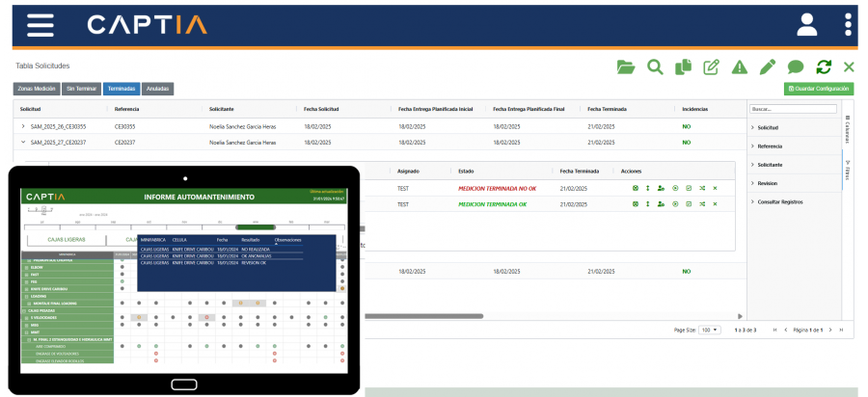Screen dimensions: 868x397
Task: Expand row SAM_2025_26_CE30355
Action: pyautogui.click(x=23, y=126)
